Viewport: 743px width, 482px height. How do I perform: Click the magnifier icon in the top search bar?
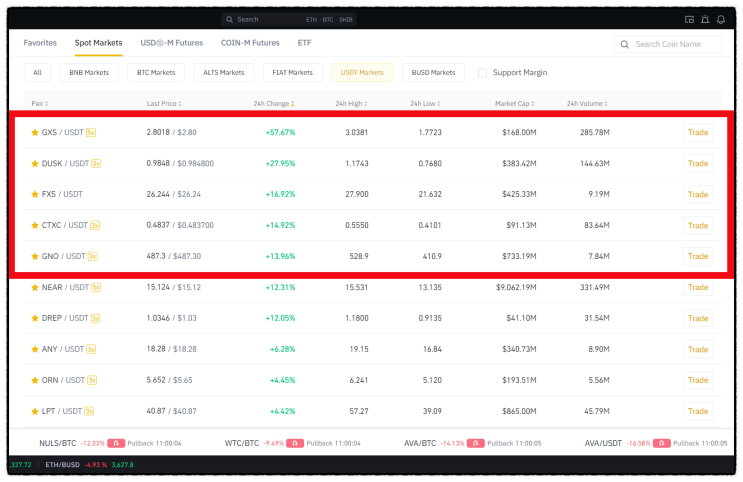coord(229,19)
